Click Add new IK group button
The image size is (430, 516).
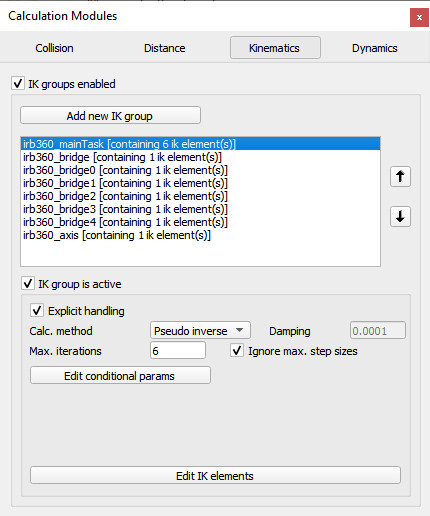point(110,115)
